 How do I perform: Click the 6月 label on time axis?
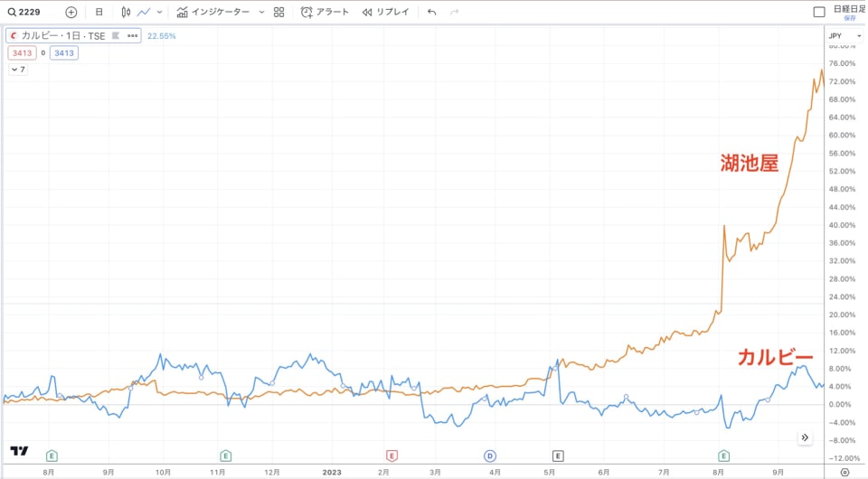tap(603, 473)
